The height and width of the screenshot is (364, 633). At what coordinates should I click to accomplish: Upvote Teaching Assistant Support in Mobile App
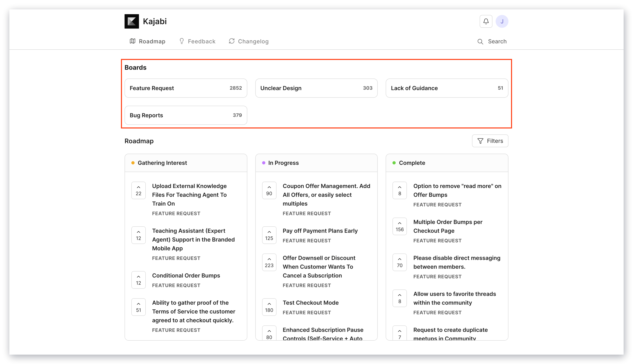pyautogui.click(x=138, y=235)
